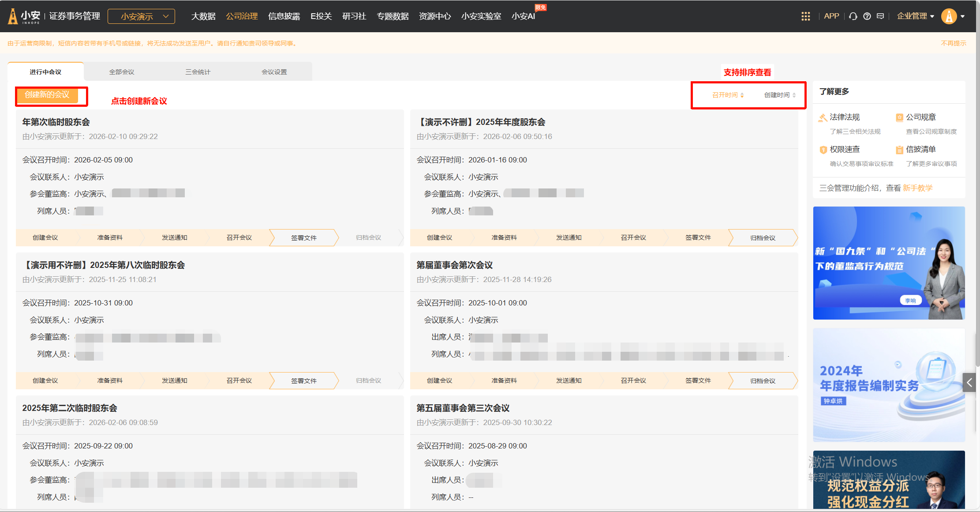Screen dimensions: 980x512
Task: Expand the 小安演示 company dropdown
Action: pos(141,16)
